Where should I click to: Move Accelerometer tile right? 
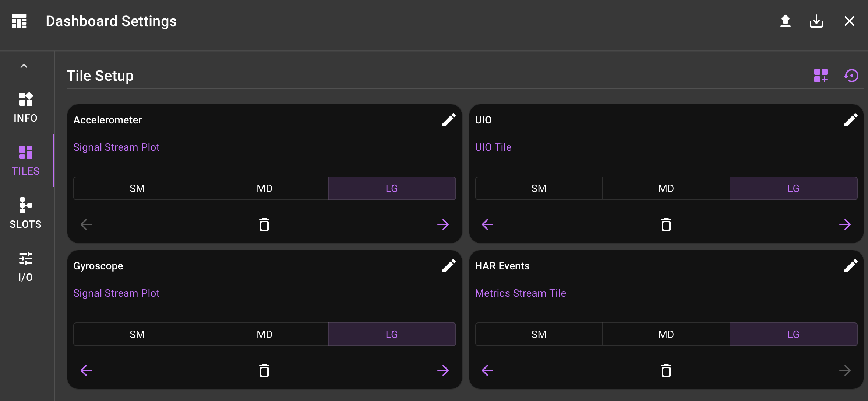click(443, 224)
